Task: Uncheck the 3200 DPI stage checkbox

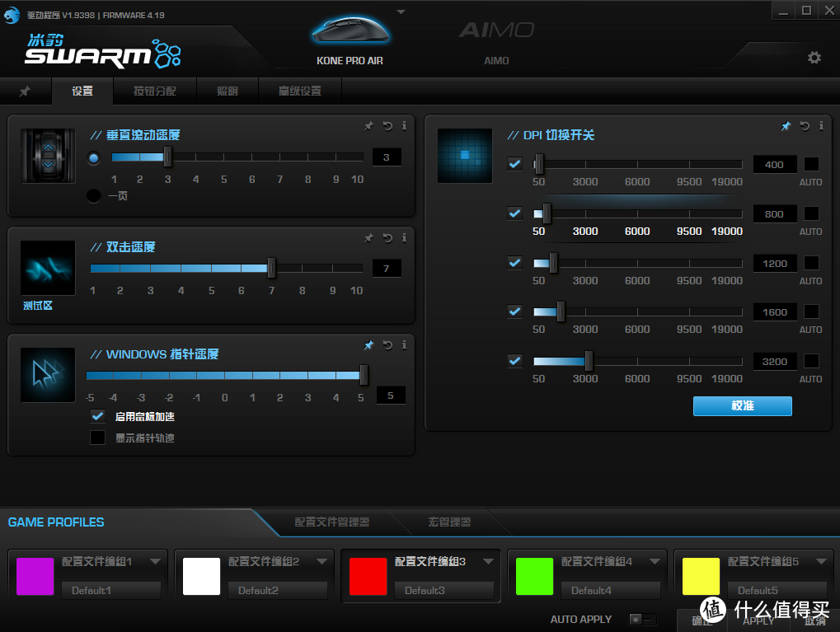Action: click(515, 361)
